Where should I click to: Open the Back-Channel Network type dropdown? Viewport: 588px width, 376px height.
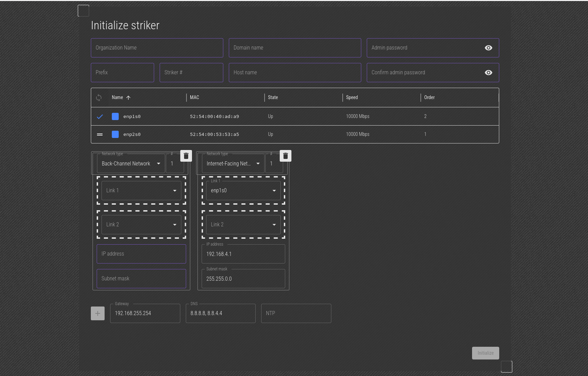131,163
